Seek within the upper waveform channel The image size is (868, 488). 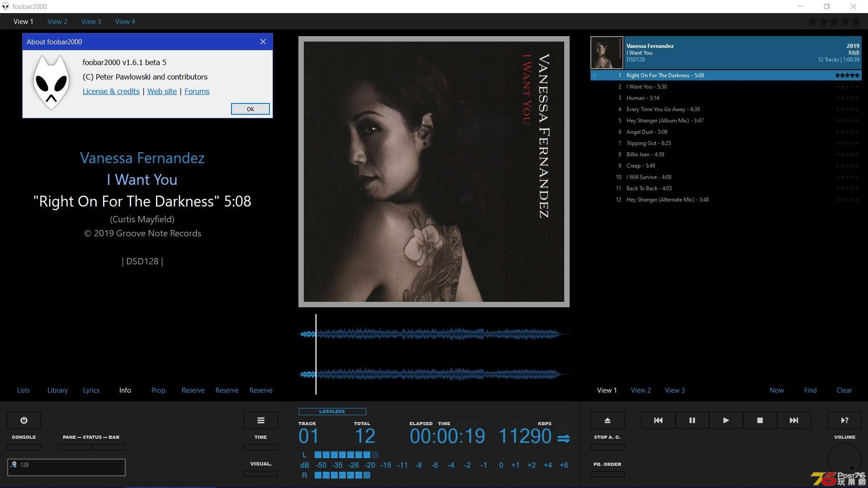(434, 334)
